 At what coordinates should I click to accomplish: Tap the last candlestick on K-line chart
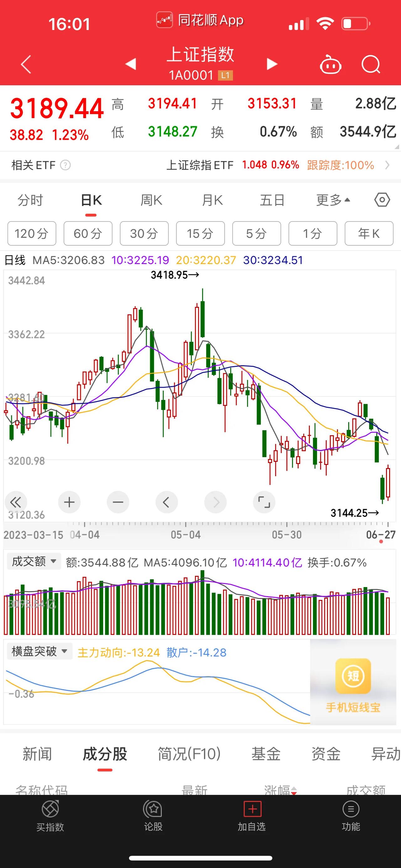388,482
